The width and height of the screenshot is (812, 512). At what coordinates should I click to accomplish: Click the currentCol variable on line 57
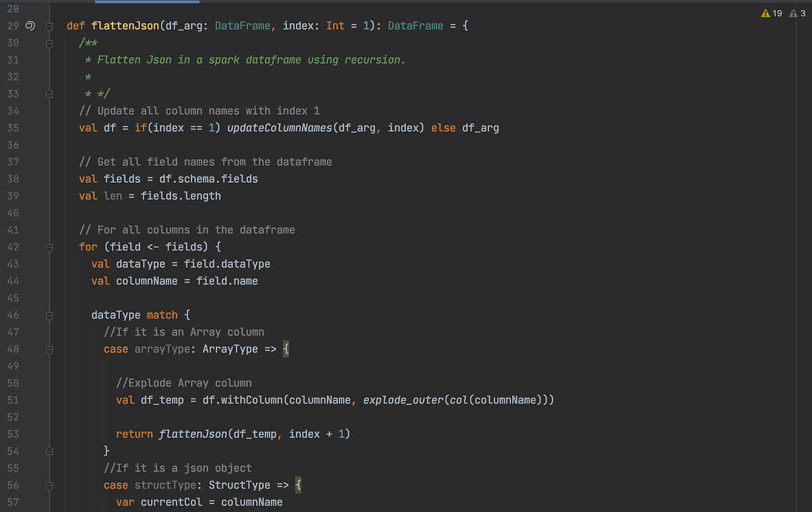tap(172, 502)
